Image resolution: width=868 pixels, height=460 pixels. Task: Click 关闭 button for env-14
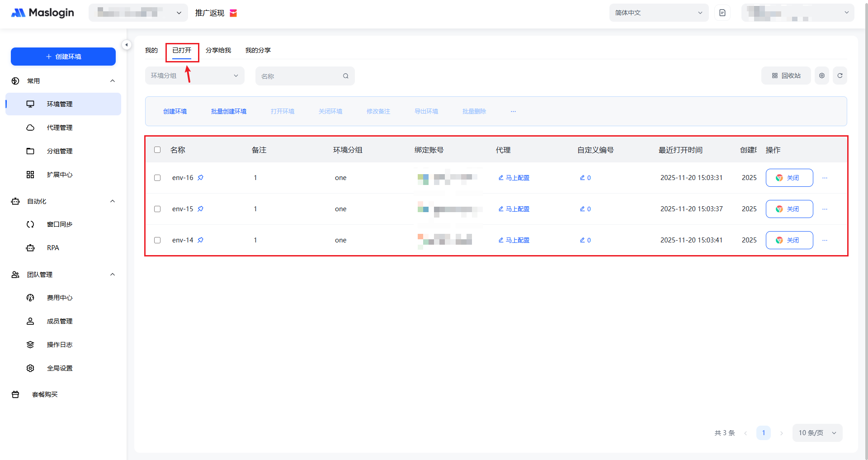(789, 240)
